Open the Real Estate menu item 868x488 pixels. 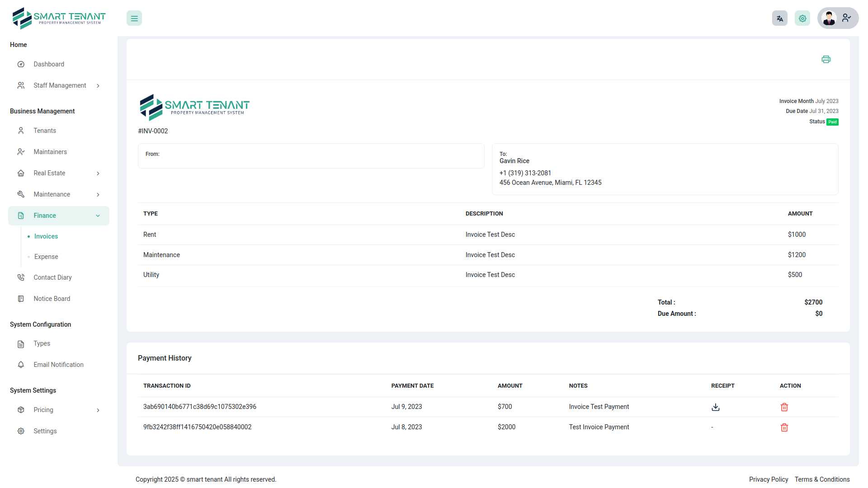[x=50, y=173]
